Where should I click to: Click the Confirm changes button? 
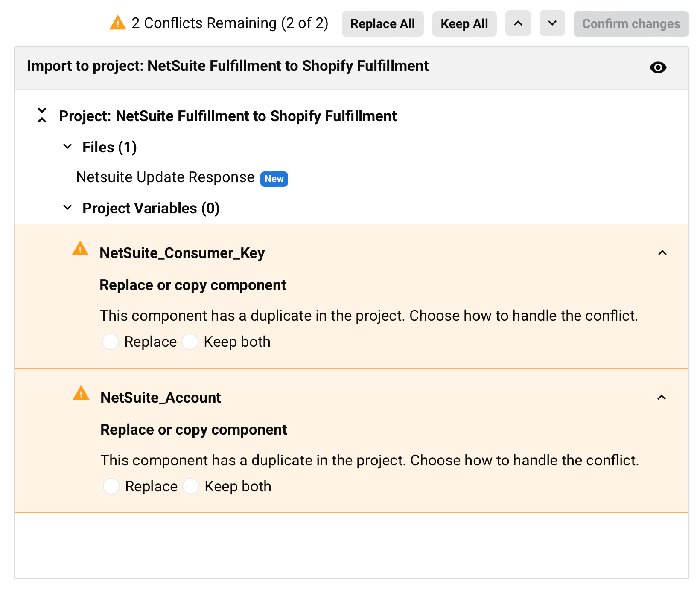[631, 23]
